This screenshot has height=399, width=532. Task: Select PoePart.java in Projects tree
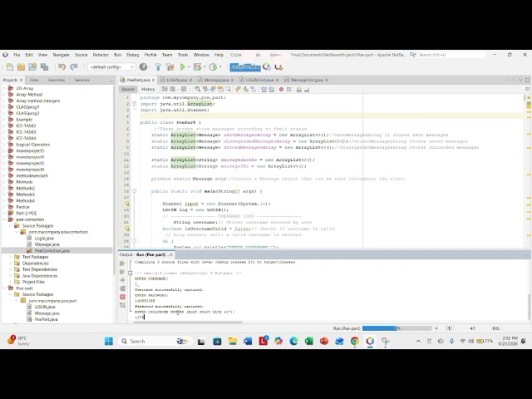tap(47, 319)
